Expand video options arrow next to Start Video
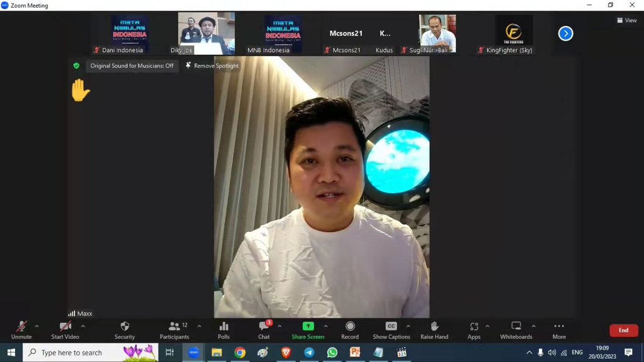 tap(83, 326)
